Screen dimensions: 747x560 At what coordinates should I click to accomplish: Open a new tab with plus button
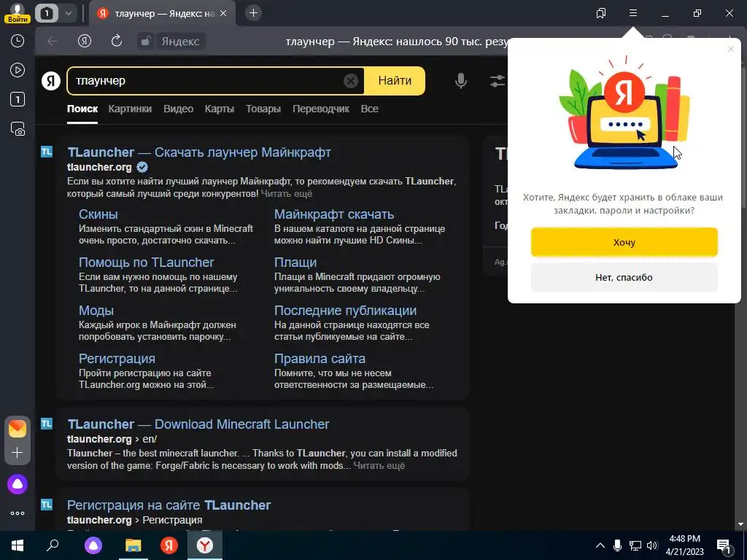point(253,13)
